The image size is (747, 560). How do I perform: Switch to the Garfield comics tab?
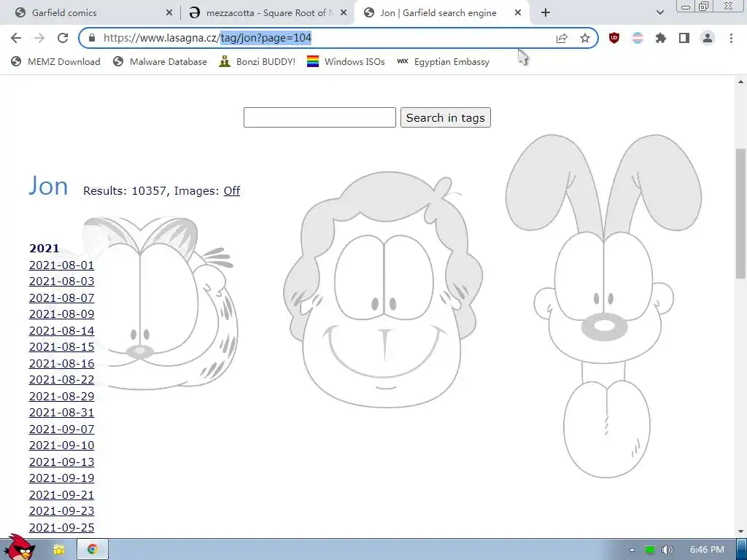click(x=90, y=13)
